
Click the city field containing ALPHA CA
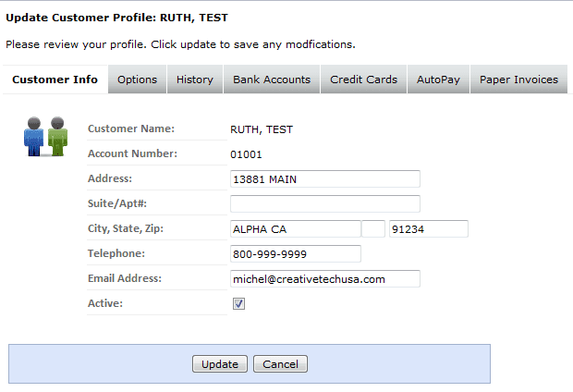[295, 229]
